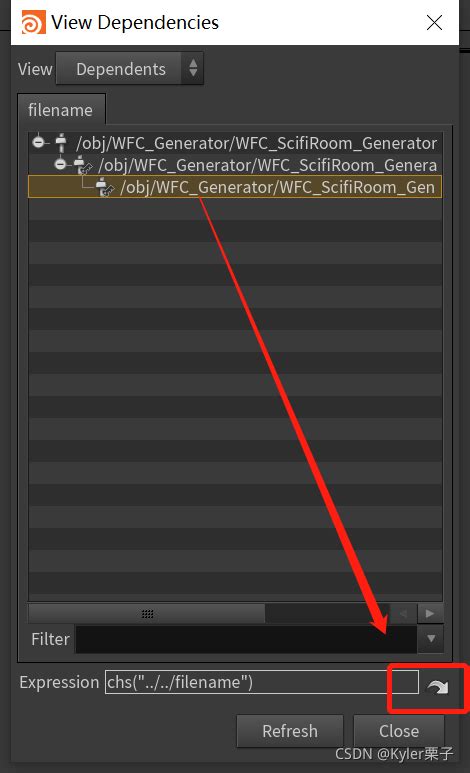Switch to the filename tab
470x773 pixels.
tap(61, 110)
